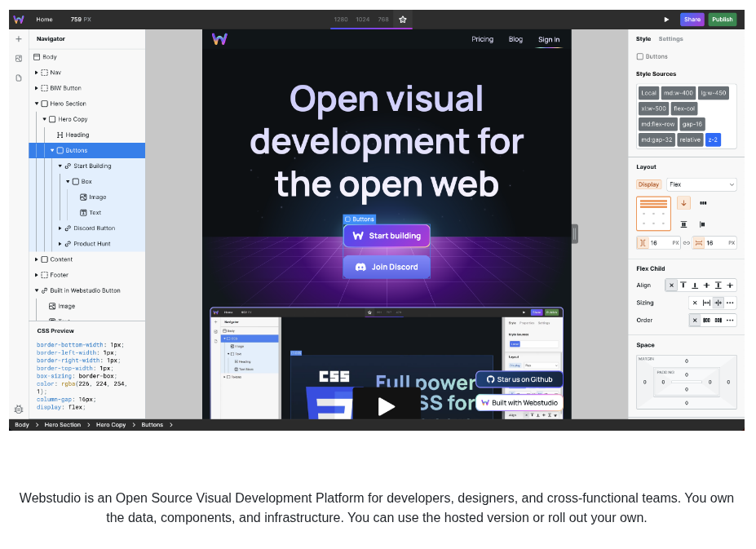
Task: Click Start building button on canvas
Action: (387, 236)
